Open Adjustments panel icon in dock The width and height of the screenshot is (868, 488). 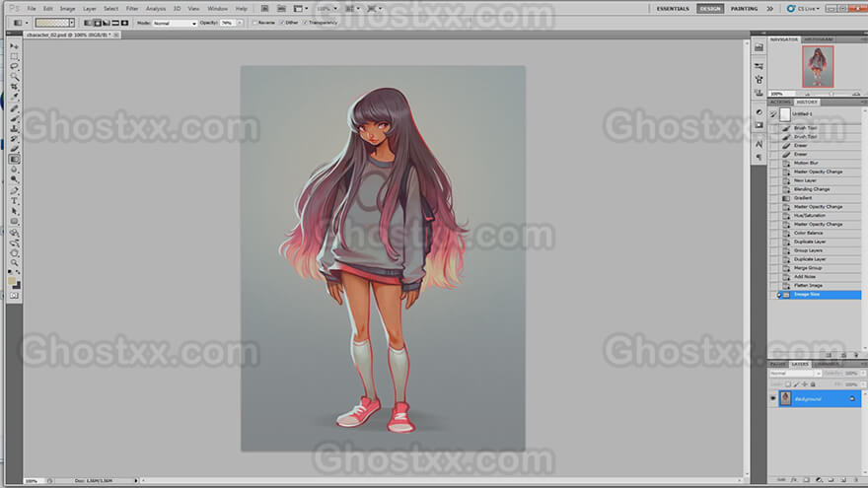click(759, 112)
